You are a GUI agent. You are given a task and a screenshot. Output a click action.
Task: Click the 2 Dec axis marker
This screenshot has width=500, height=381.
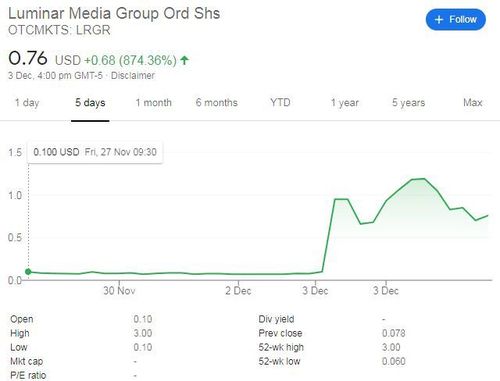pos(238,291)
